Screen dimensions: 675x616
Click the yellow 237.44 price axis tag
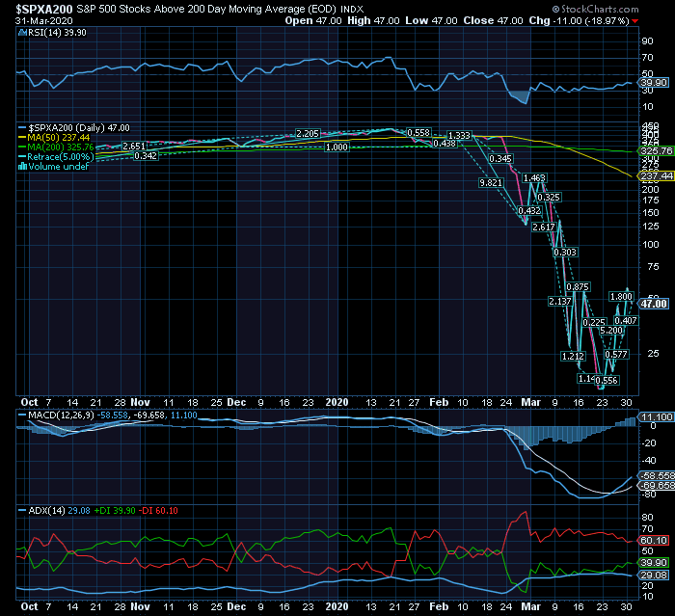657,175
